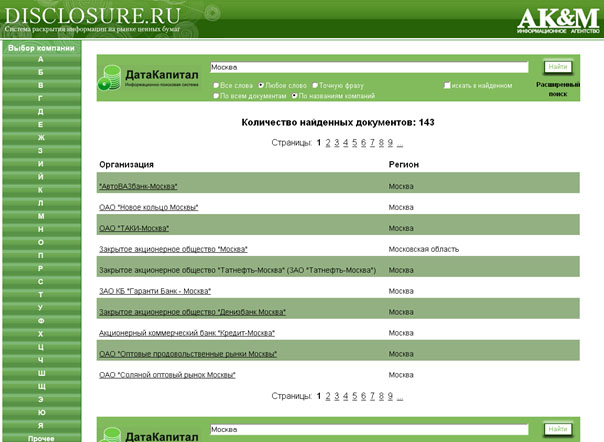Select letter О in company sidebar
Viewport: 604px width, 442px height.
41,242
